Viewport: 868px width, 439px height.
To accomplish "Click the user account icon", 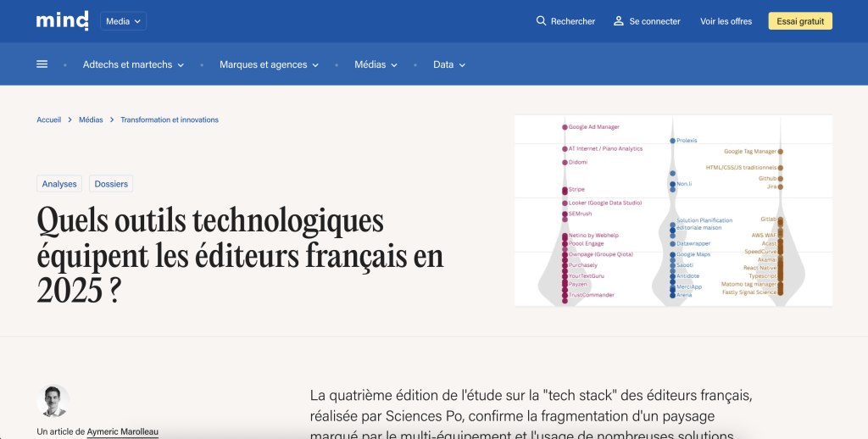I will 618,21.
